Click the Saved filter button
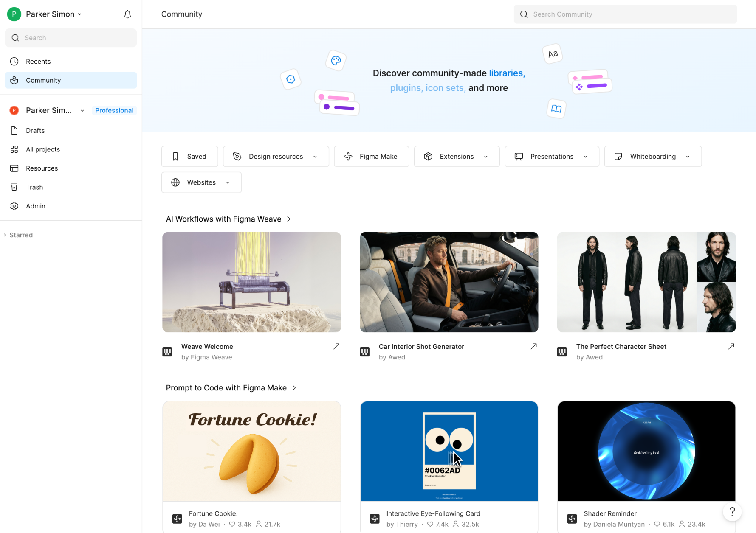The width and height of the screenshot is (756, 533). coord(189,157)
